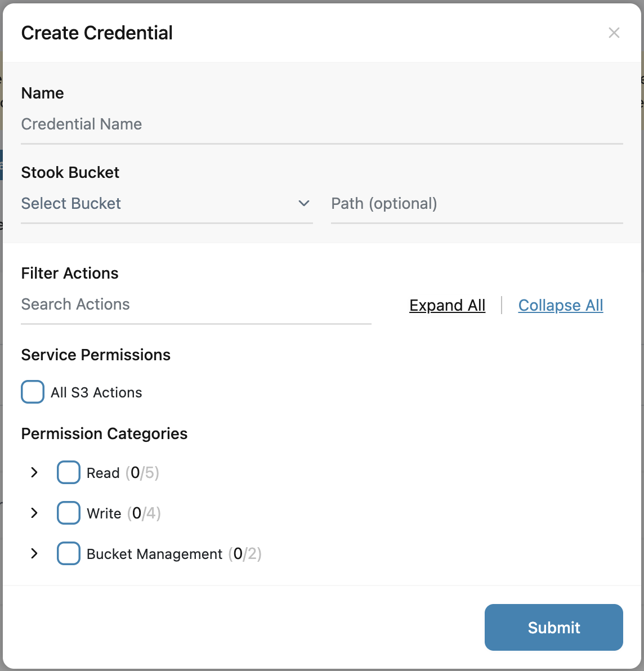Enable the All S3 Actions checkbox
This screenshot has width=644, height=671.
(33, 392)
